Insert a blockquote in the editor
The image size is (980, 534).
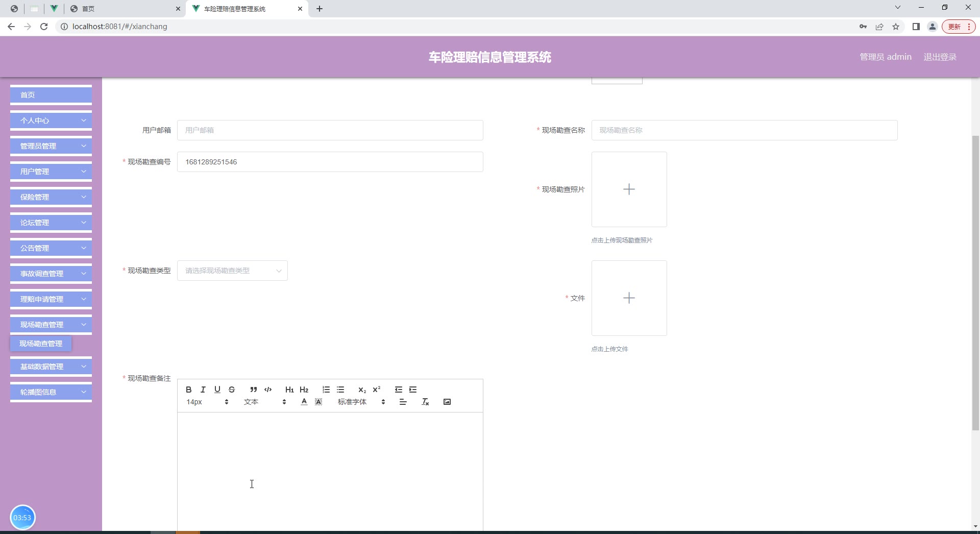[x=254, y=390]
